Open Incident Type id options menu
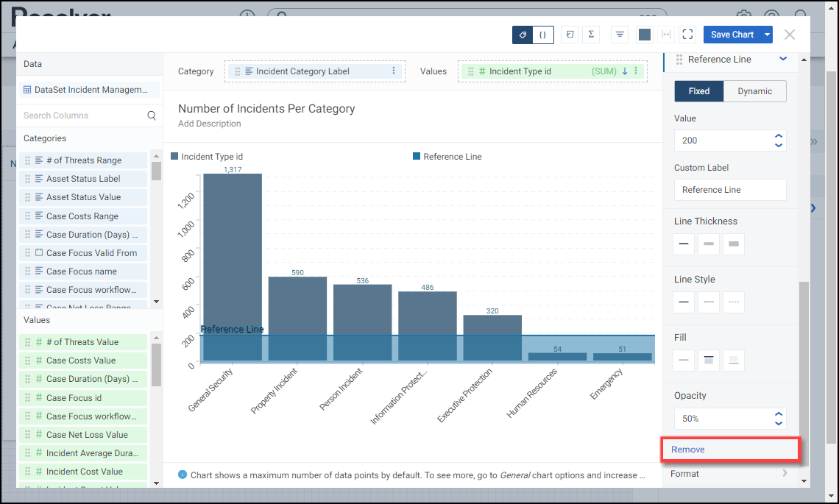Screen dimensions: 839x504 tap(636, 71)
